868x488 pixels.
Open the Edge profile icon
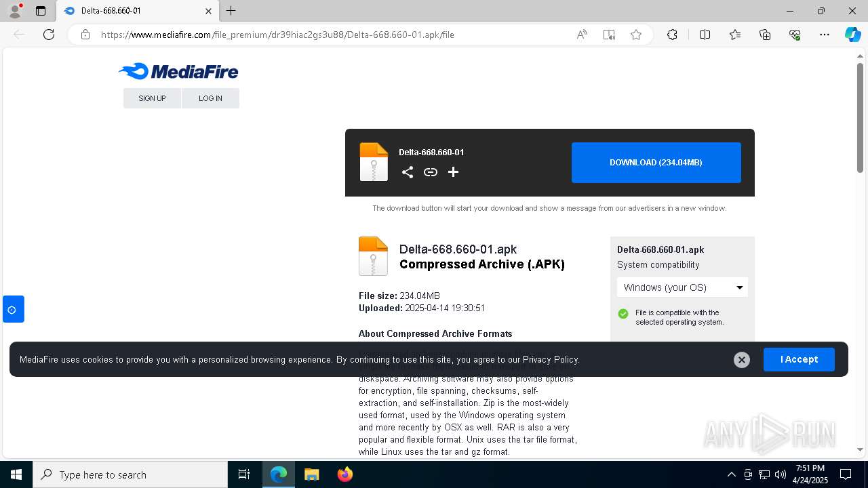click(x=14, y=11)
